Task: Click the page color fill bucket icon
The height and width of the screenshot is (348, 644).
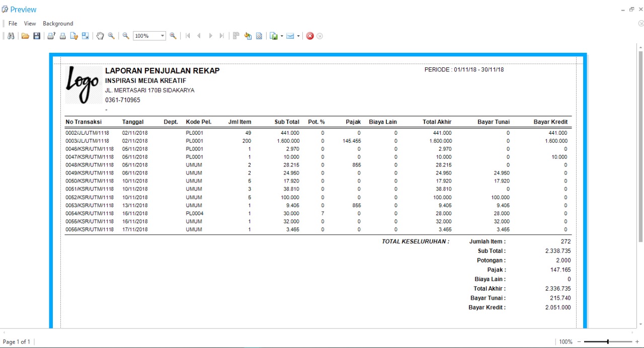Action: 248,36
